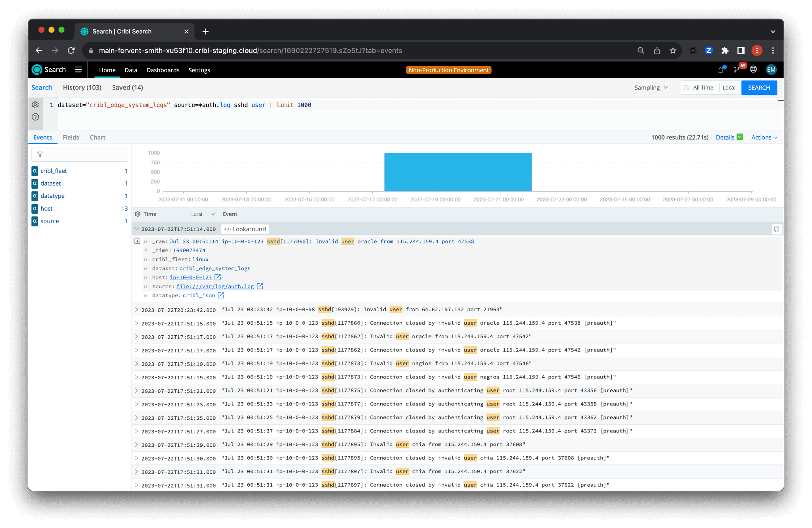The height and width of the screenshot is (528, 812).
Task: Open the globe help icon in header
Action: pyautogui.click(x=753, y=70)
